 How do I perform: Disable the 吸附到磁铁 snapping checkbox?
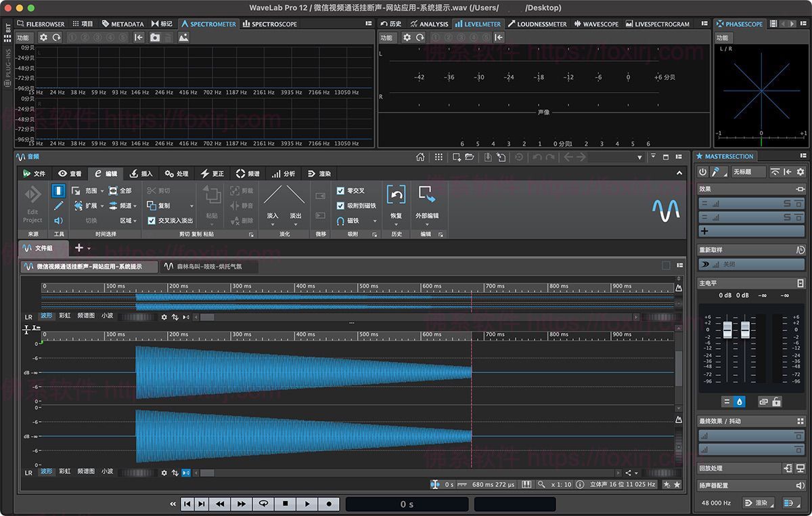tap(340, 205)
